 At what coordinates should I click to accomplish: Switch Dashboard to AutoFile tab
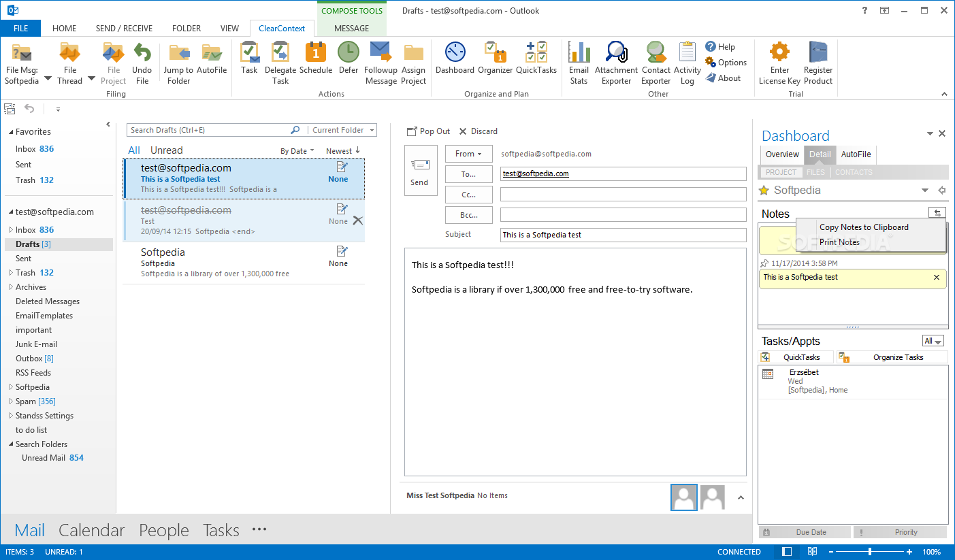pyautogui.click(x=856, y=154)
